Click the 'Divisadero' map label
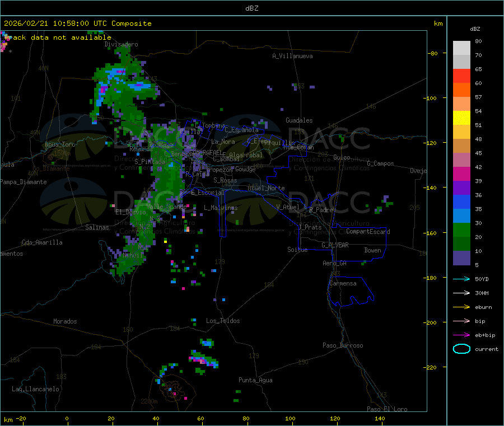The image size is (504, 426). (x=121, y=44)
